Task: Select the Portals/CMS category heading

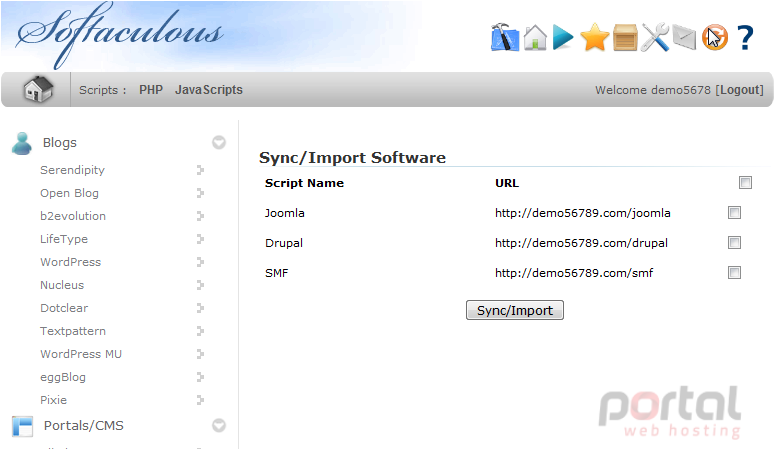Action: tap(84, 426)
